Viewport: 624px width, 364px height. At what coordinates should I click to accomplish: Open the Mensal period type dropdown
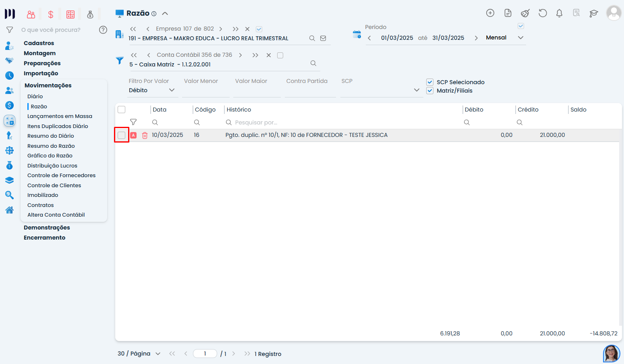tap(505, 37)
